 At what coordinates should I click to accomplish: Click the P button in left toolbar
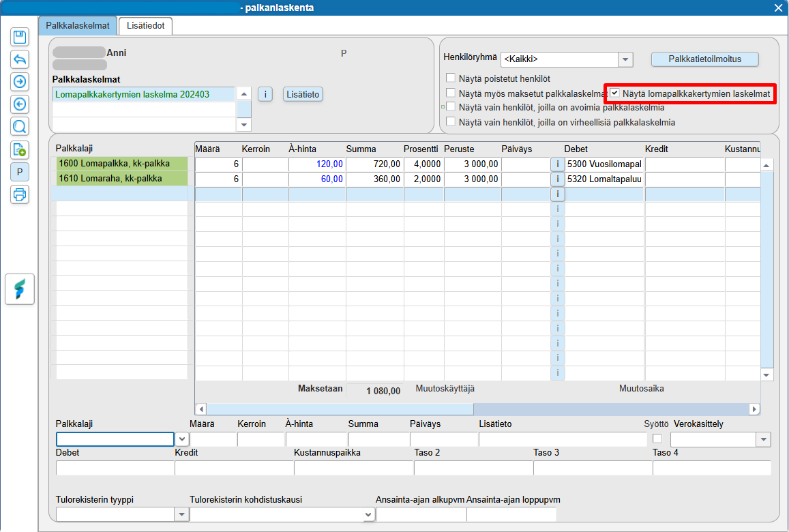(20, 172)
